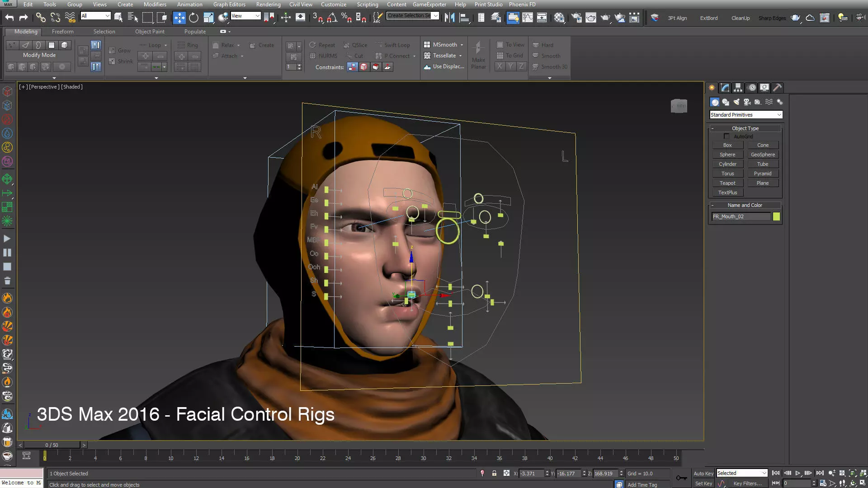Image resolution: width=868 pixels, height=488 pixels.
Task: Click the Align tool icon
Action: tap(464, 18)
